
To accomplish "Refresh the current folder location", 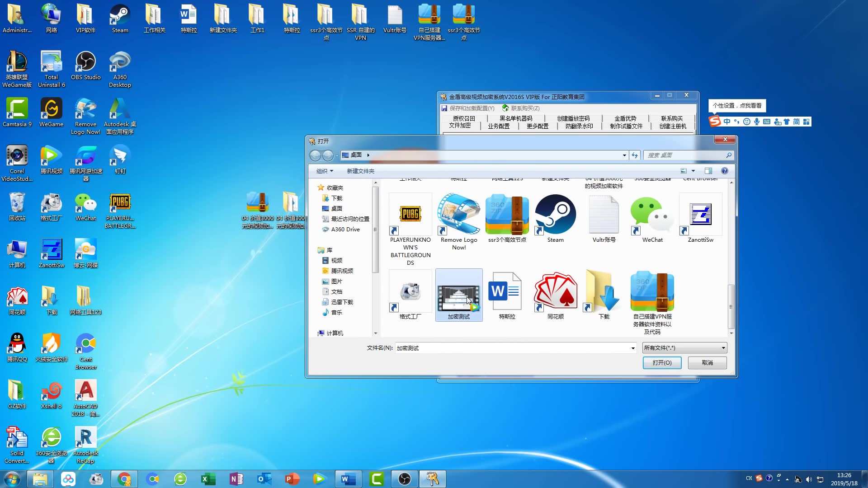I will click(x=635, y=155).
